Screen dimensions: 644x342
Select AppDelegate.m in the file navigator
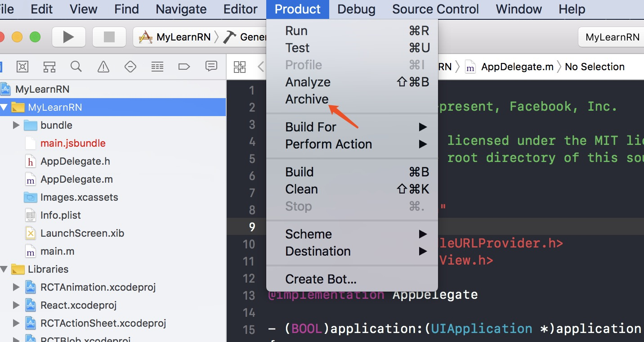point(76,179)
